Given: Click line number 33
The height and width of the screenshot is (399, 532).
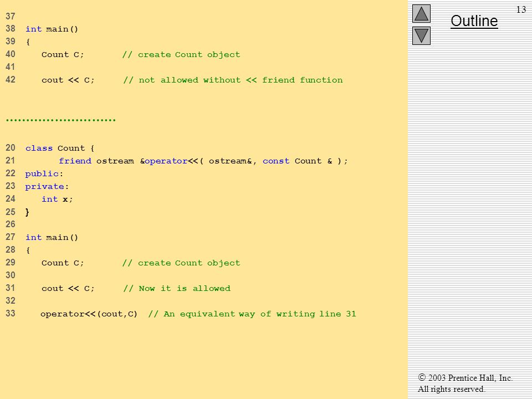Looking at the screenshot, I should [11, 313].
